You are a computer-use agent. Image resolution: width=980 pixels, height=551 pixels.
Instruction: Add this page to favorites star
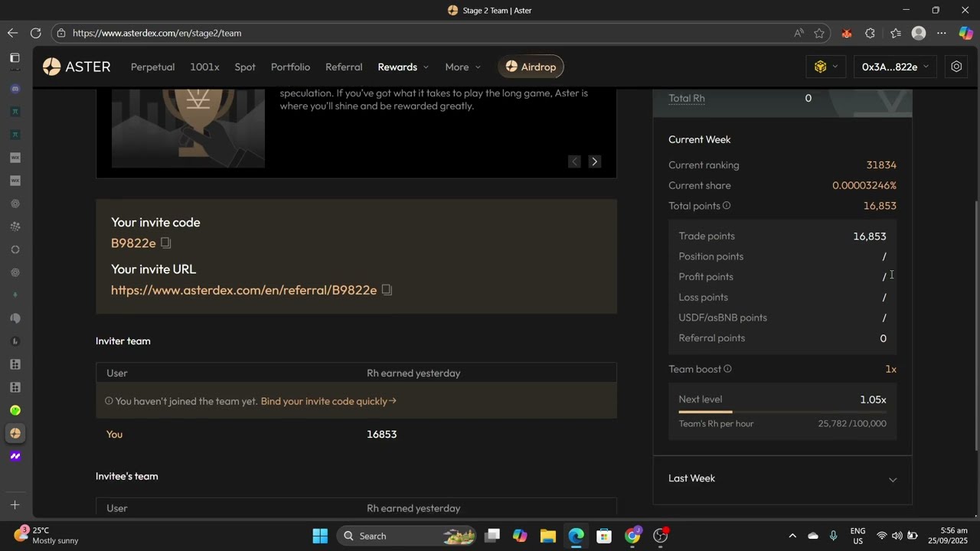click(x=819, y=33)
